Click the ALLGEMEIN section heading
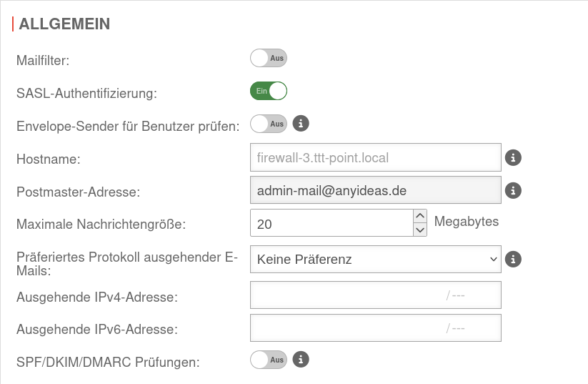The height and width of the screenshot is (384, 588). point(64,24)
